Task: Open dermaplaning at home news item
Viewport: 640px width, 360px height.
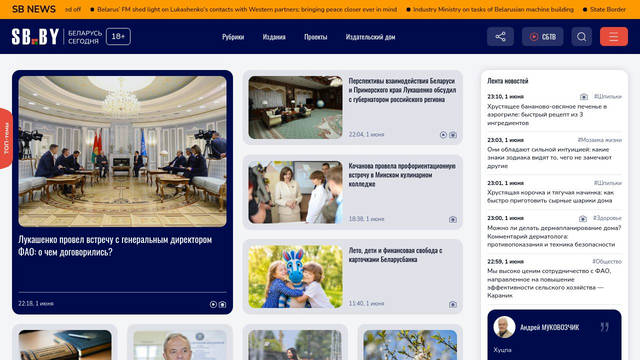Action: [x=554, y=236]
